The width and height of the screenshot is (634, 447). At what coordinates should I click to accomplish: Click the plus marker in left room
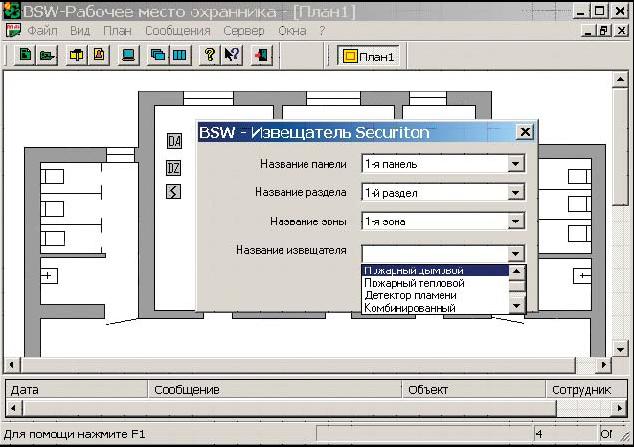click(x=48, y=276)
